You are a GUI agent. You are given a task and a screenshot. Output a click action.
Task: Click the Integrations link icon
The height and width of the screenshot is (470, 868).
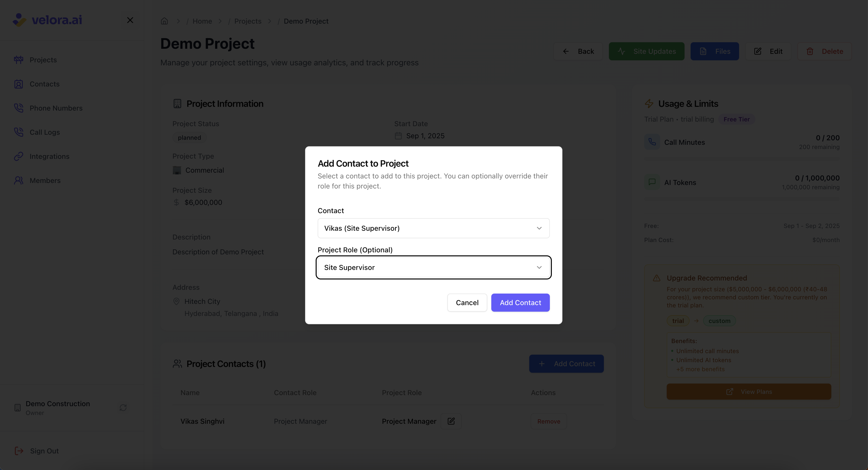(19, 156)
